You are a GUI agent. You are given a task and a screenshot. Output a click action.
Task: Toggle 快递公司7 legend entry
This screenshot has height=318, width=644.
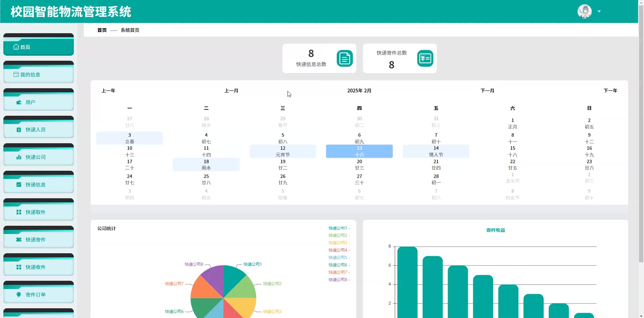pos(339,272)
